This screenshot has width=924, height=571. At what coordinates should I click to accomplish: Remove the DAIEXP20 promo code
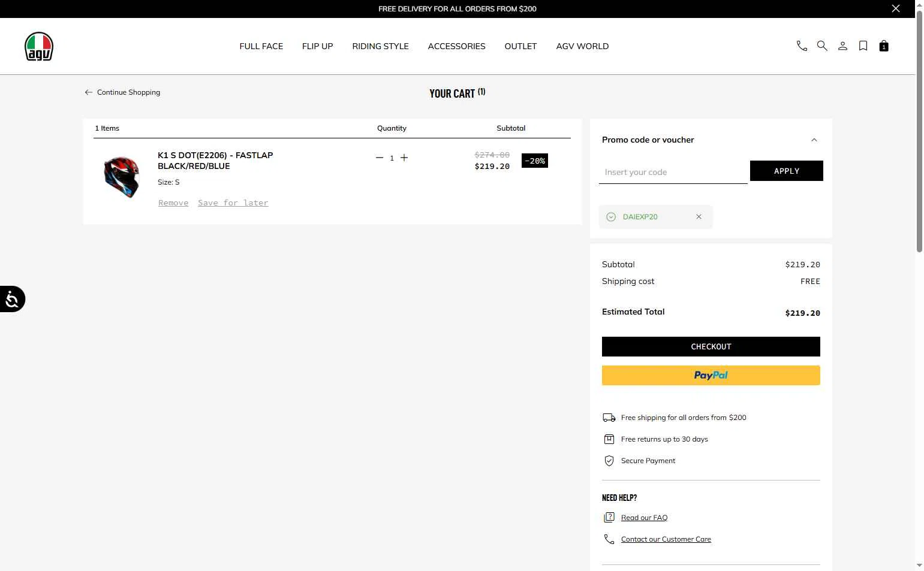click(699, 217)
